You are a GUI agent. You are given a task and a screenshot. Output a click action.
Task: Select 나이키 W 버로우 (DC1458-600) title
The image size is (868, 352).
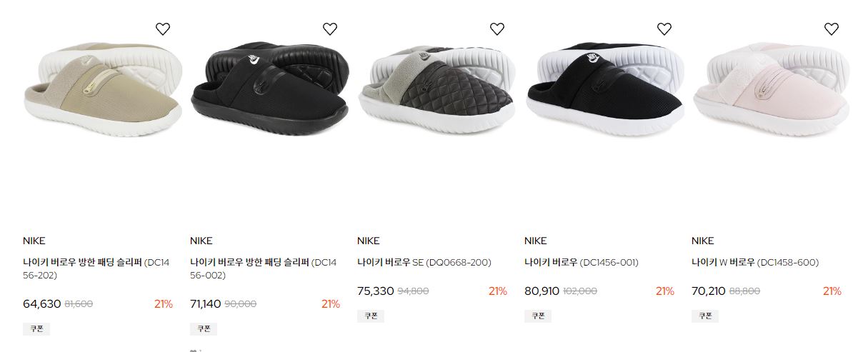tap(755, 262)
